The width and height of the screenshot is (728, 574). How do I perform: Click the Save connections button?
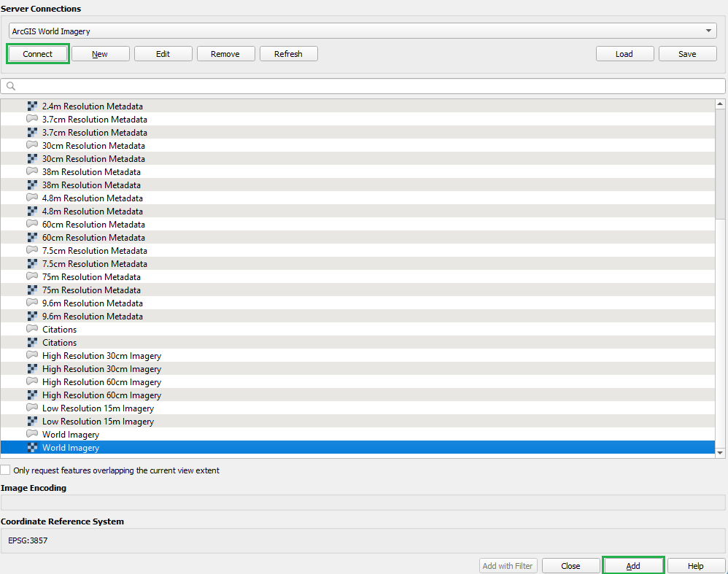tap(687, 54)
